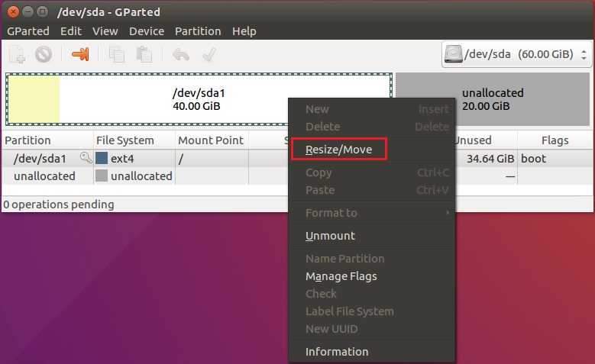
Task: Click the Copy partition toolbar icon
Action: click(x=117, y=55)
